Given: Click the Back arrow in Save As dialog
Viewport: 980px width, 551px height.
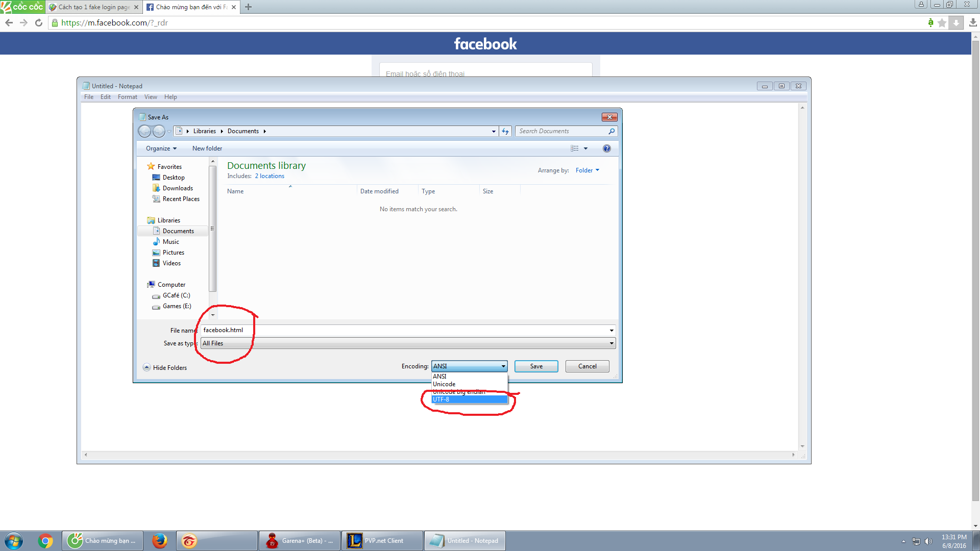Looking at the screenshot, I should point(145,131).
